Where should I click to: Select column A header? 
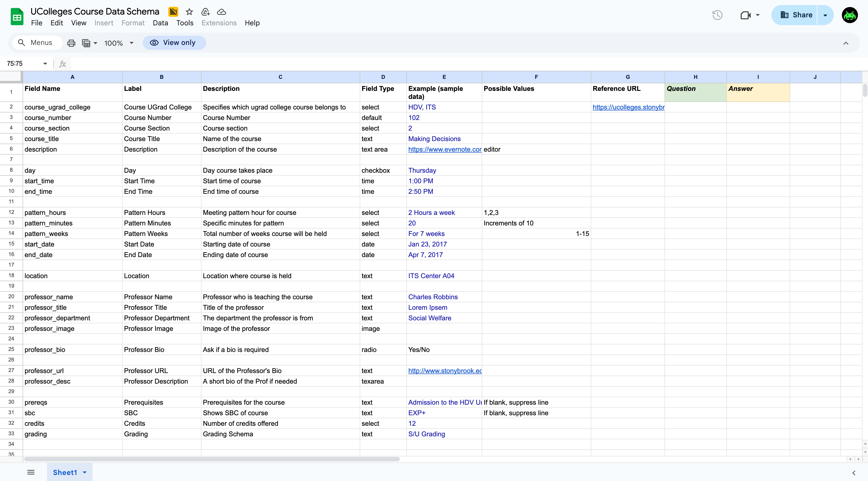(72, 77)
